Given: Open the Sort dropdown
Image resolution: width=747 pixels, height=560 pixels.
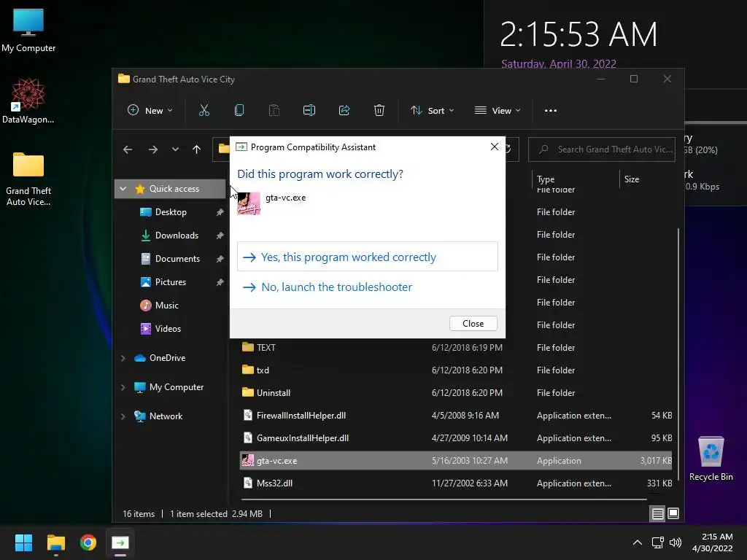Looking at the screenshot, I should (x=433, y=111).
